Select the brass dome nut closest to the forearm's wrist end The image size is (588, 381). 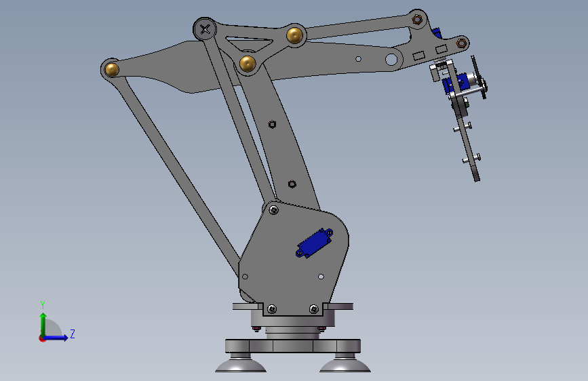coord(295,35)
